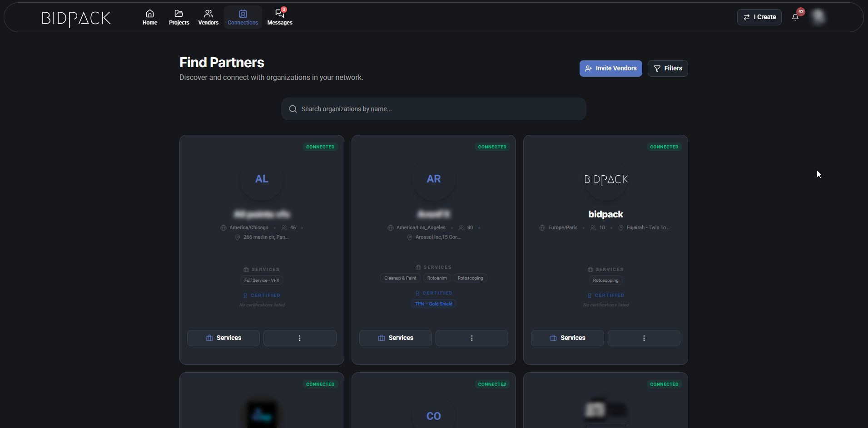This screenshot has height=428, width=868.
Task: Go to the Home tab
Action: click(150, 17)
